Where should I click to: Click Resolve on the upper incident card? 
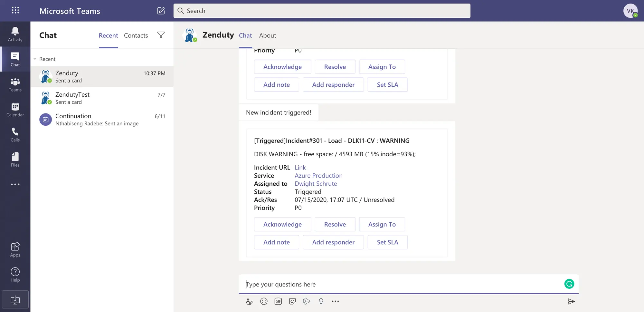335,67
